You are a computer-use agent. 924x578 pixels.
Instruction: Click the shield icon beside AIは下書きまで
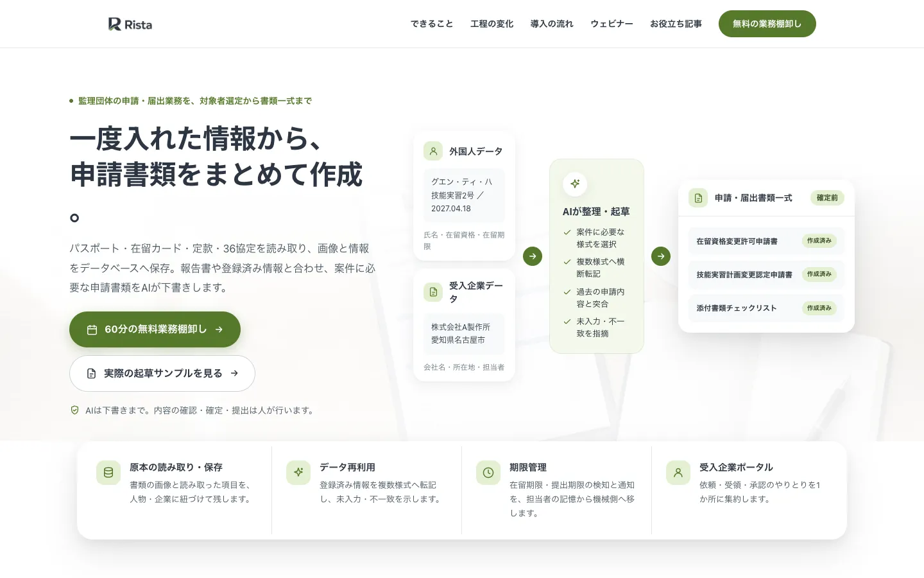[74, 410]
